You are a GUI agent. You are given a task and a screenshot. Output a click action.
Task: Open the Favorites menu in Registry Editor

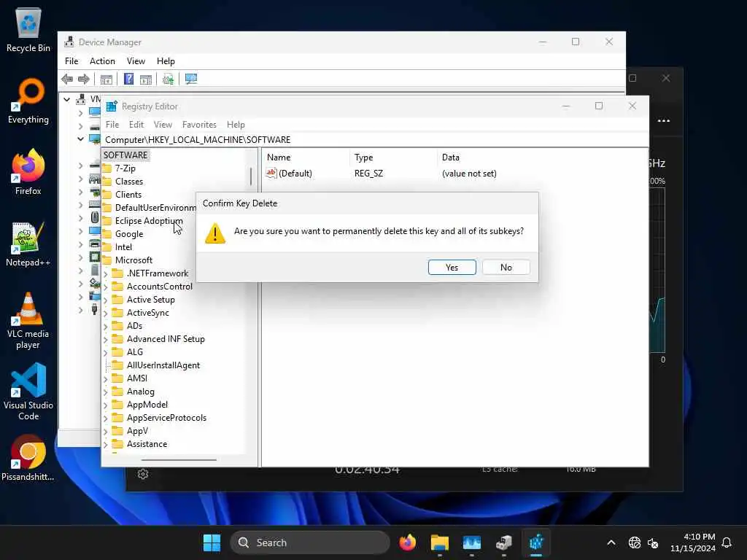199,124
